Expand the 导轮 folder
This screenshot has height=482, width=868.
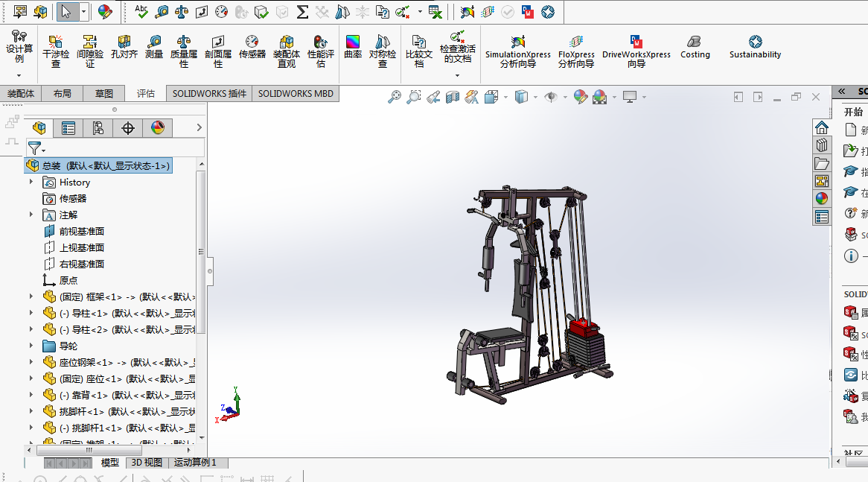pos(31,346)
